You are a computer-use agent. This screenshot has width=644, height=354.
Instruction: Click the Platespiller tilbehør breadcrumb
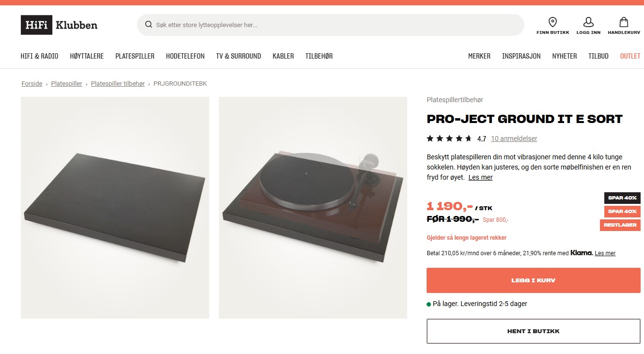point(118,84)
